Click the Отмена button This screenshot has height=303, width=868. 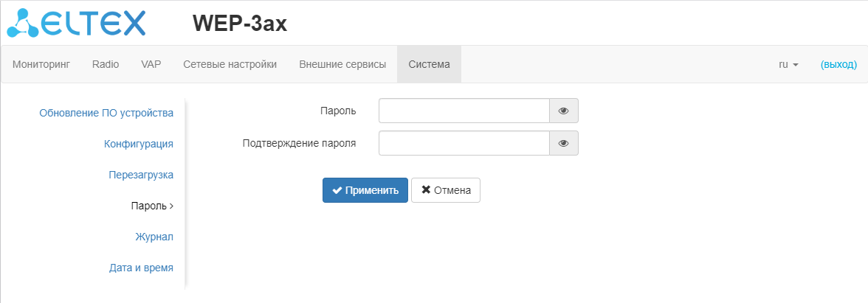click(446, 190)
